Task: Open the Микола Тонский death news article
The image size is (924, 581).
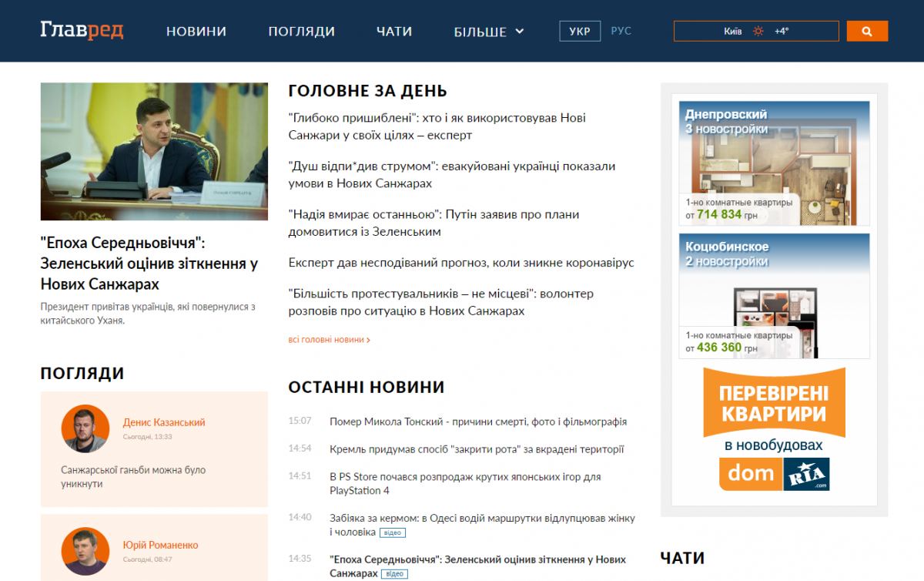Action: tap(477, 421)
